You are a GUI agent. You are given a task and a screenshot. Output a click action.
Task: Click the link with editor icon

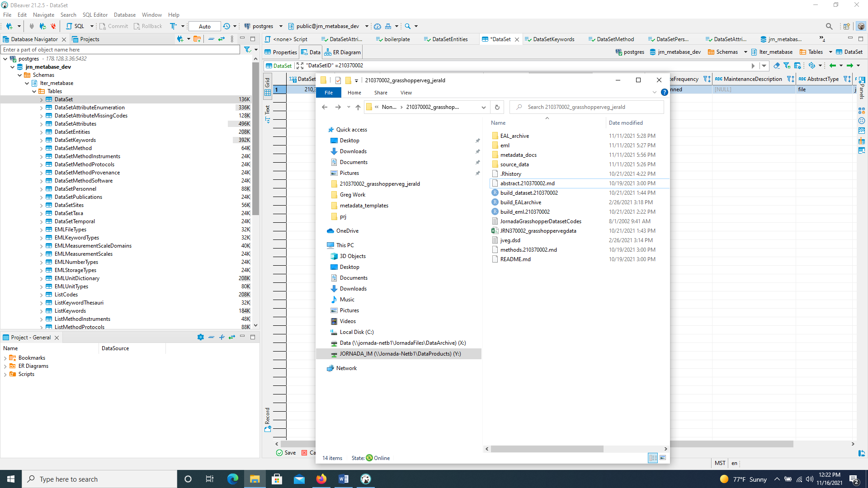222,39
